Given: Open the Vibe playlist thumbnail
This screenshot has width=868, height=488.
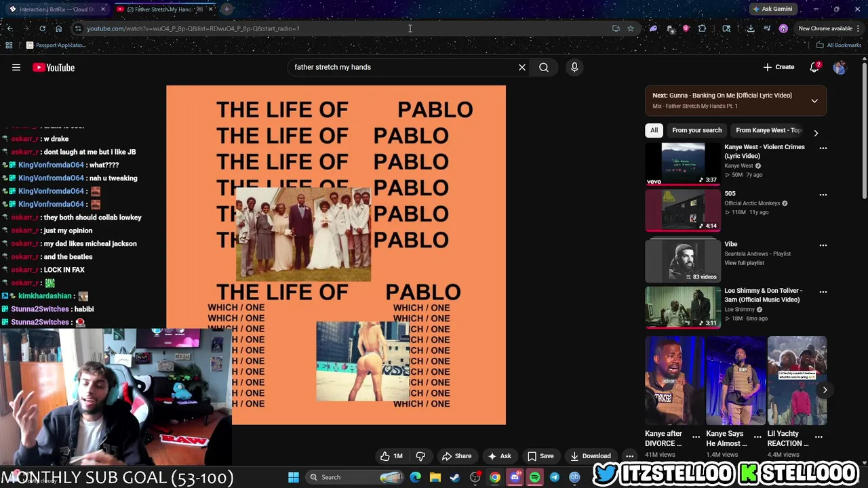Looking at the screenshot, I should click(x=683, y=260).
